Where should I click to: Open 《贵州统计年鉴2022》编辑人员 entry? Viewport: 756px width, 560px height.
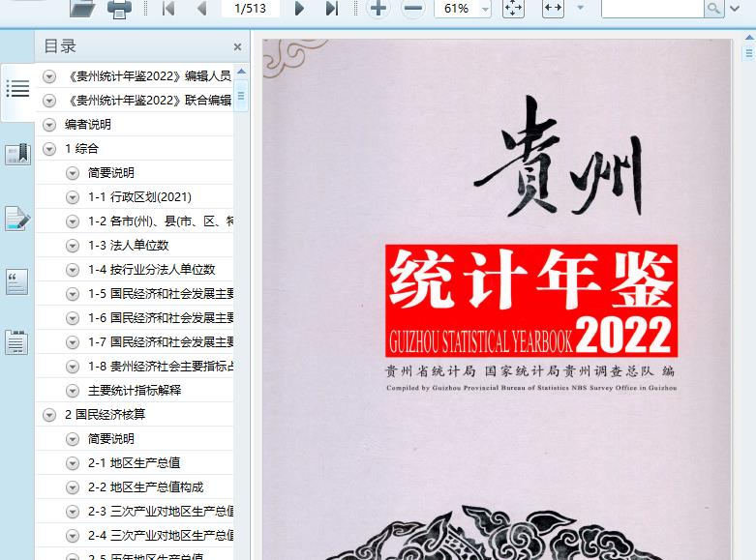pos(149,76)
